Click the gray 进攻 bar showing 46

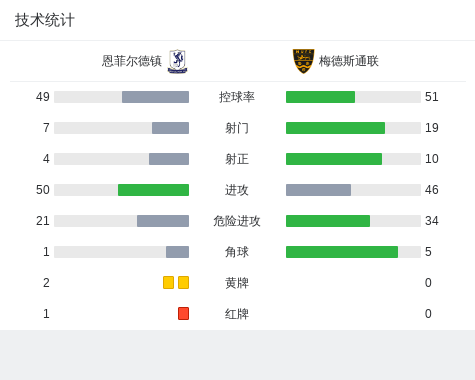[x=318, y=190]
